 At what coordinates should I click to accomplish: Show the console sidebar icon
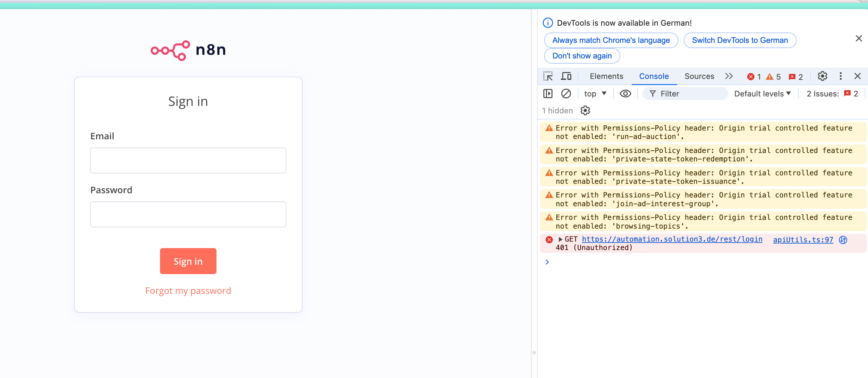coord(548,94)
